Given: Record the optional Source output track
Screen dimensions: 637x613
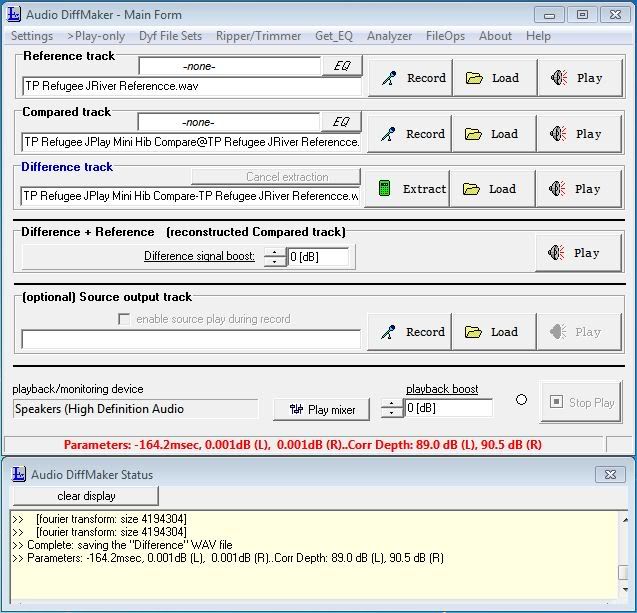Looking at the screenshot, I should coord(409,332).
